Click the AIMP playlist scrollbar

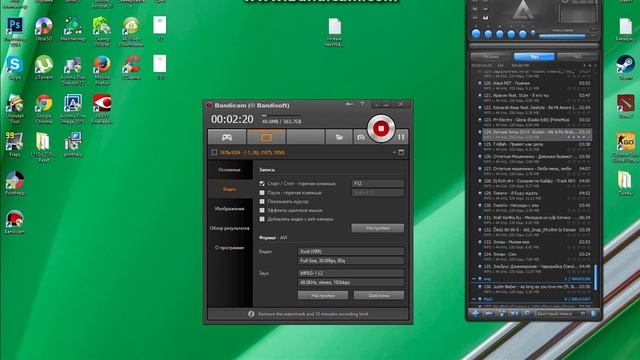pos(596,277)
